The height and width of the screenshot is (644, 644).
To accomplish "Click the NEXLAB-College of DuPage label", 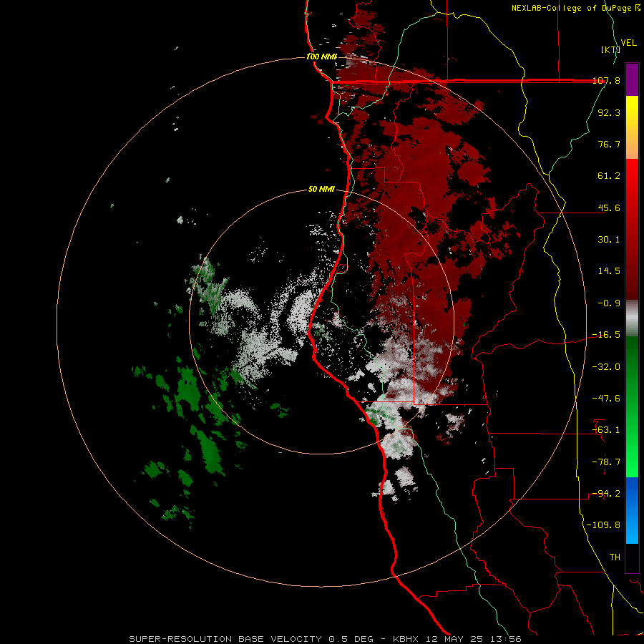I will (575, 8).
